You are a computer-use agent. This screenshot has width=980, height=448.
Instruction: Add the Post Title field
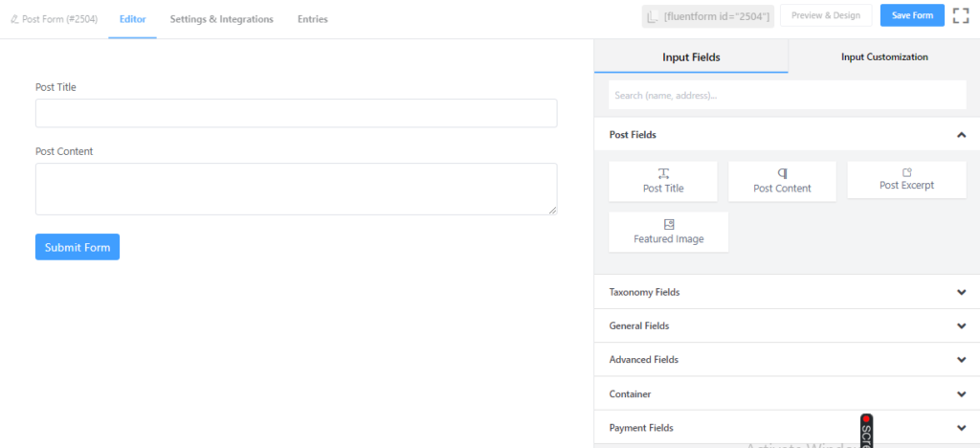tap(663, 181)
